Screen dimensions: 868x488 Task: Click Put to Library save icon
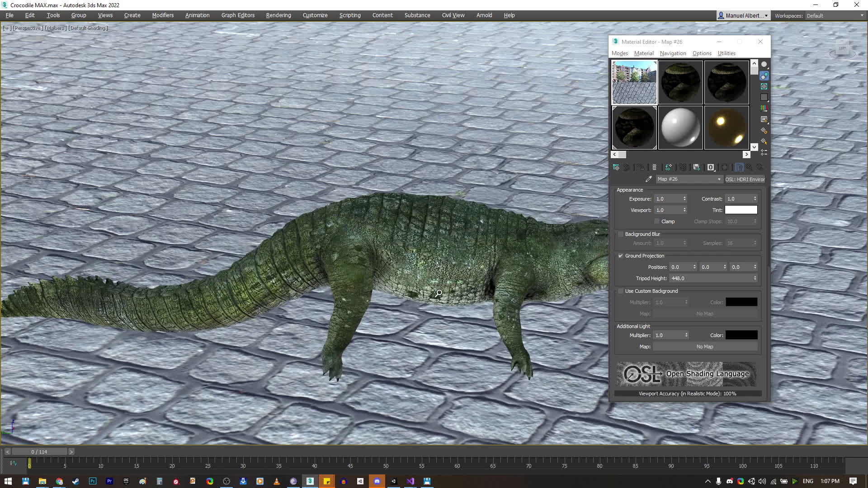coord(696,167)
